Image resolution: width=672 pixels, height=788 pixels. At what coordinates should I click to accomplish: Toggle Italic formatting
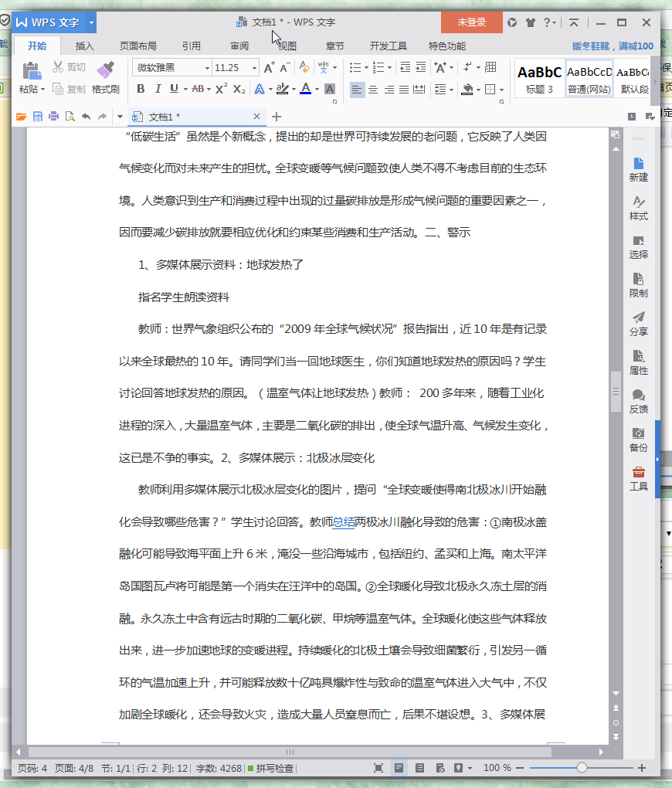coord(158,89)
